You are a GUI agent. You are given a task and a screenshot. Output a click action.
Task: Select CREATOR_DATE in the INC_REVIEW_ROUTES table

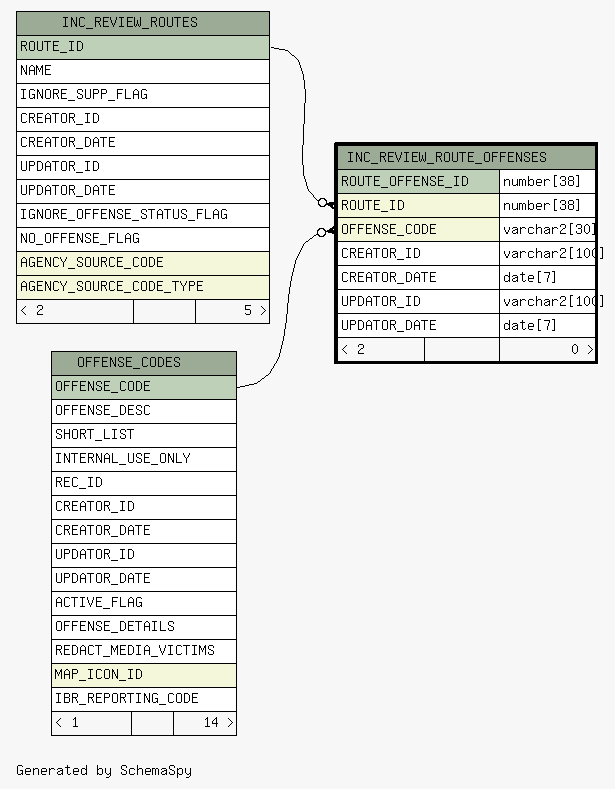point(143,143)
